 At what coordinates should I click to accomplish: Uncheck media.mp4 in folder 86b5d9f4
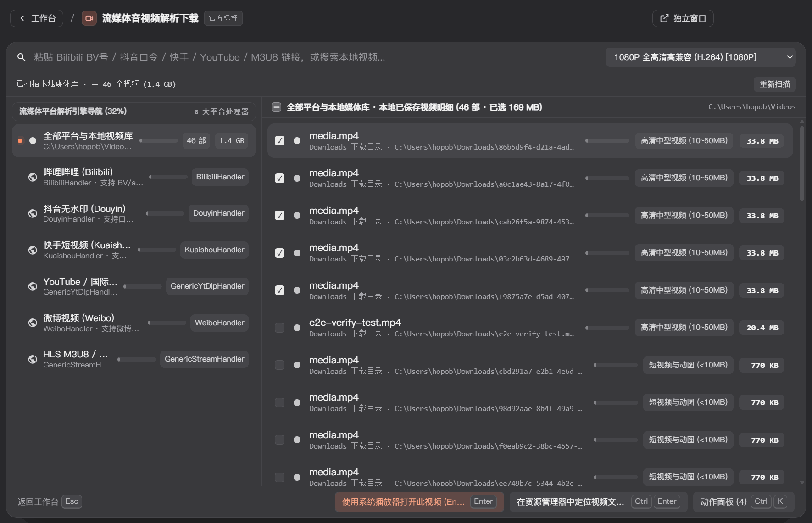pos(279,141)
